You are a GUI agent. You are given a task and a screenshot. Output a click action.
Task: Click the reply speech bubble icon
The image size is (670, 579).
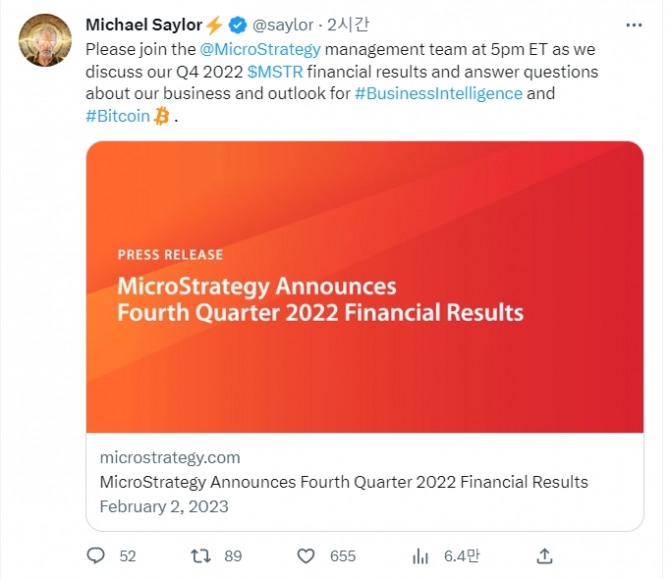pyautogui.click(x=96, y=555)
